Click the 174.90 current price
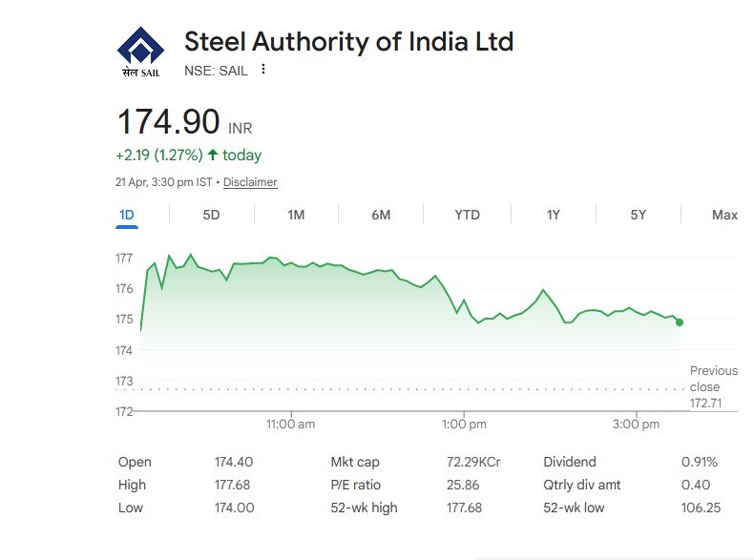Viewport: 754px width, 560px height. tap(168, 122)
